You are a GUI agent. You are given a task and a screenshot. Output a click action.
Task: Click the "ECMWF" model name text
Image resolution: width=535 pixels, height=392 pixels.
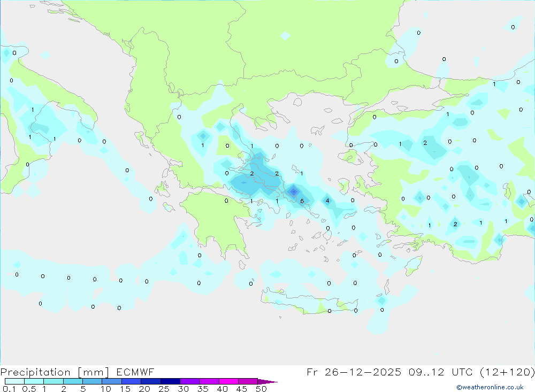pyautogui.click(x=135, y=372)
